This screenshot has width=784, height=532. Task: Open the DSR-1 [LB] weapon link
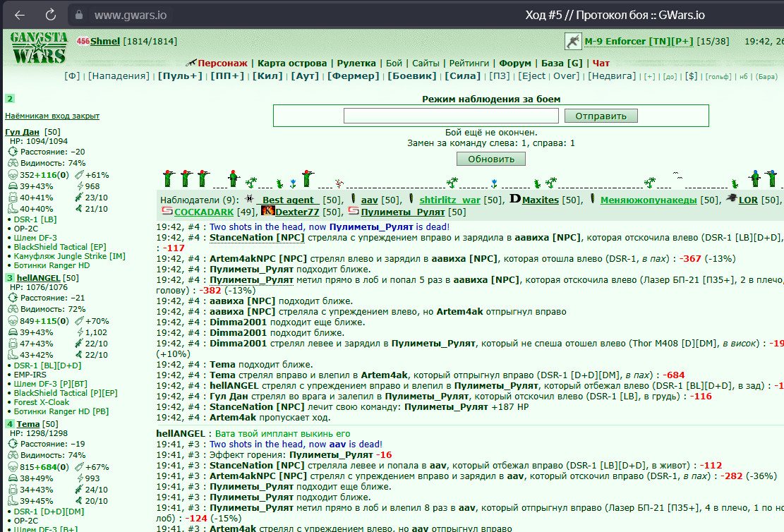tap(35, 219)
